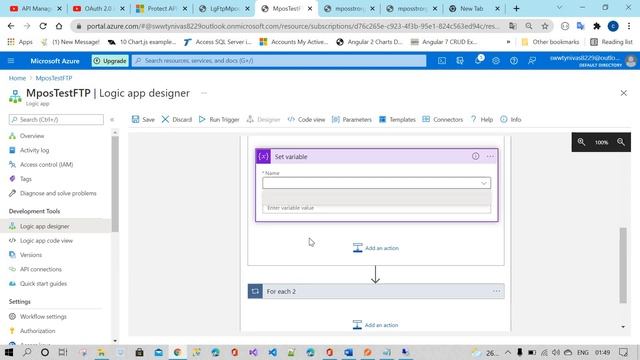The image size is (640, 360).
Task: Open the Versions page
Action: pos(31,255)
